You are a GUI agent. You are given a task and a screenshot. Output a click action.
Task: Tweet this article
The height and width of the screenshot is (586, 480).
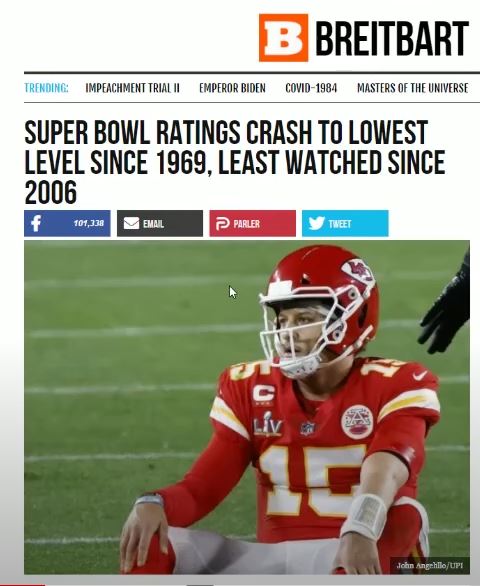(x=345, y=223)
